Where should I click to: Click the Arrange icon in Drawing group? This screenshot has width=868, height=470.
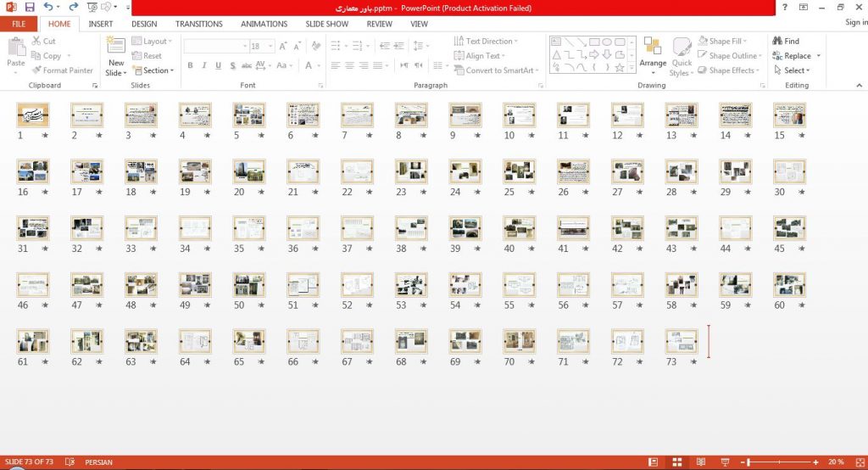coord(653,56)
